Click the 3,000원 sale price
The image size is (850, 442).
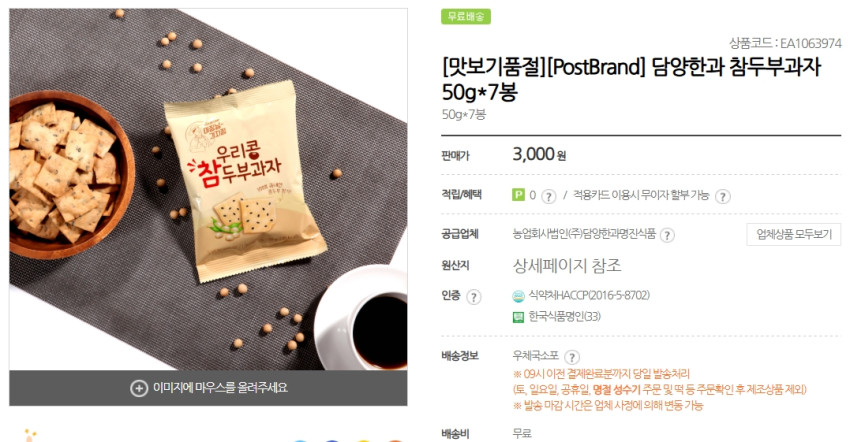[x=539, y=155]
